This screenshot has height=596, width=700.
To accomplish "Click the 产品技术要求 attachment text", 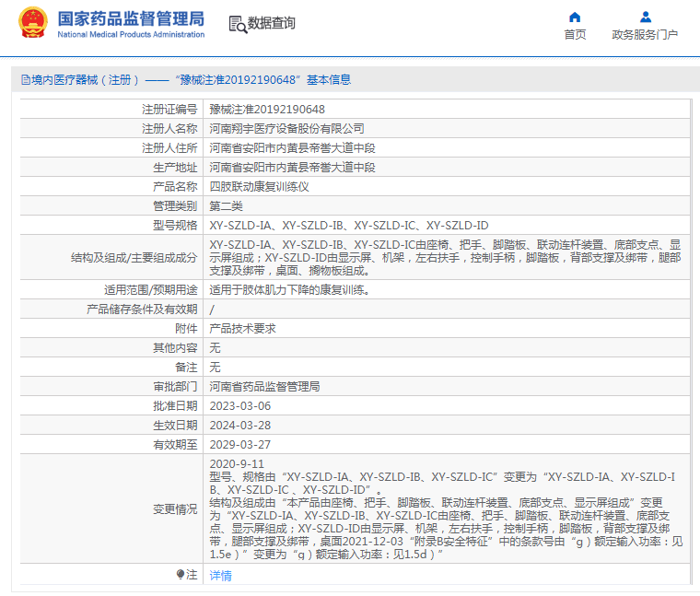I will point(242,328).
